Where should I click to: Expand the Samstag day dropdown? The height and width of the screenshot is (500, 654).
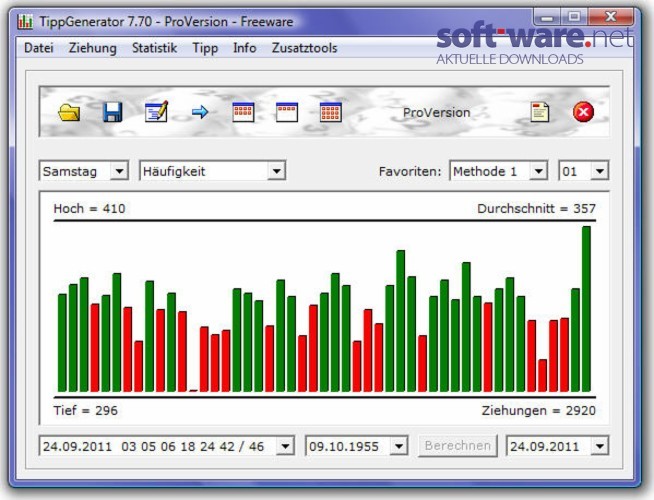click(119, 171)
